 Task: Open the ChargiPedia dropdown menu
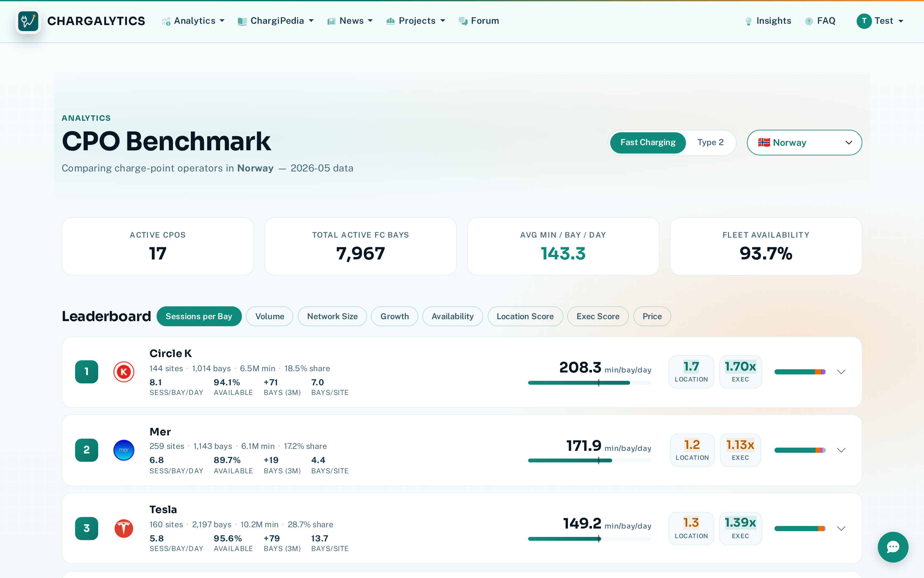click(x=276, y=21)
